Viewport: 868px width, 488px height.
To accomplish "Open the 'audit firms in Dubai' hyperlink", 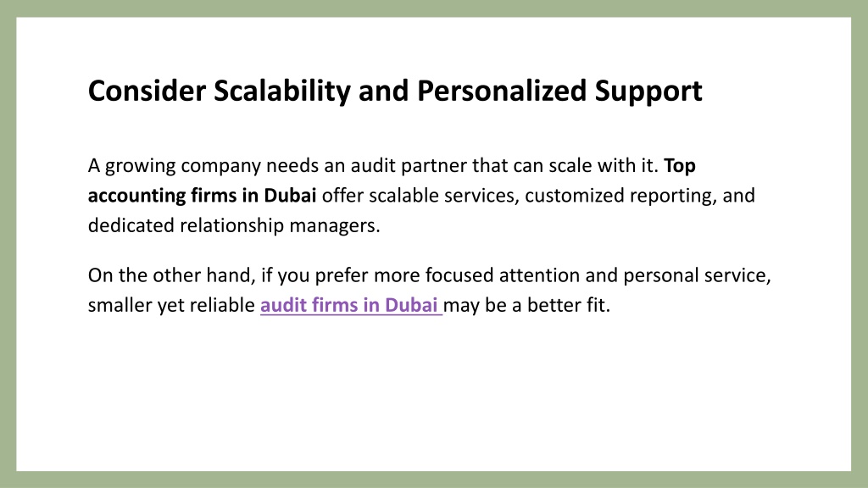I will 351,305.
